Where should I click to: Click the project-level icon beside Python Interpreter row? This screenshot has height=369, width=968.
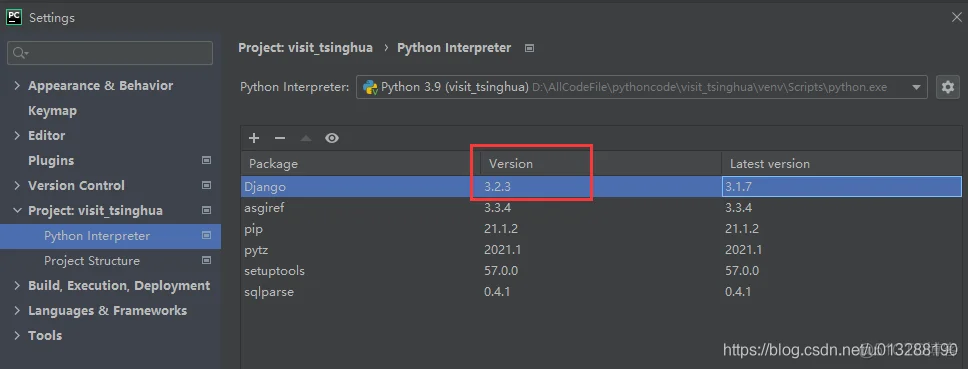pos(206,236)
